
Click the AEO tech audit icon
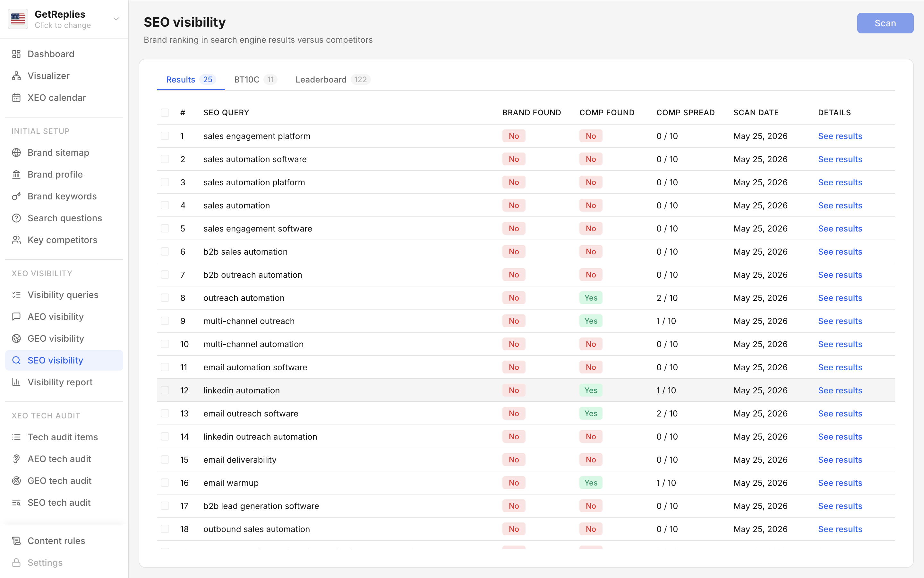tap(16, 459)
